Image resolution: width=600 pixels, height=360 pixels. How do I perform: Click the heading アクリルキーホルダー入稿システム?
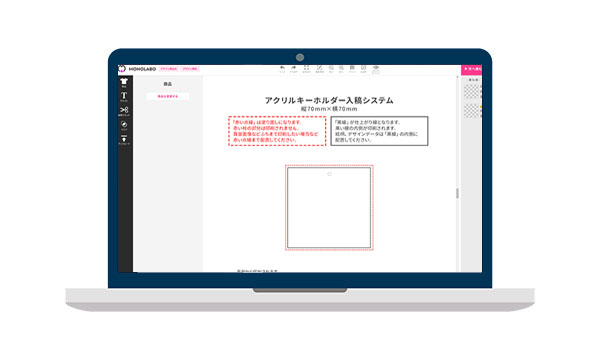[x=329, y=100]
